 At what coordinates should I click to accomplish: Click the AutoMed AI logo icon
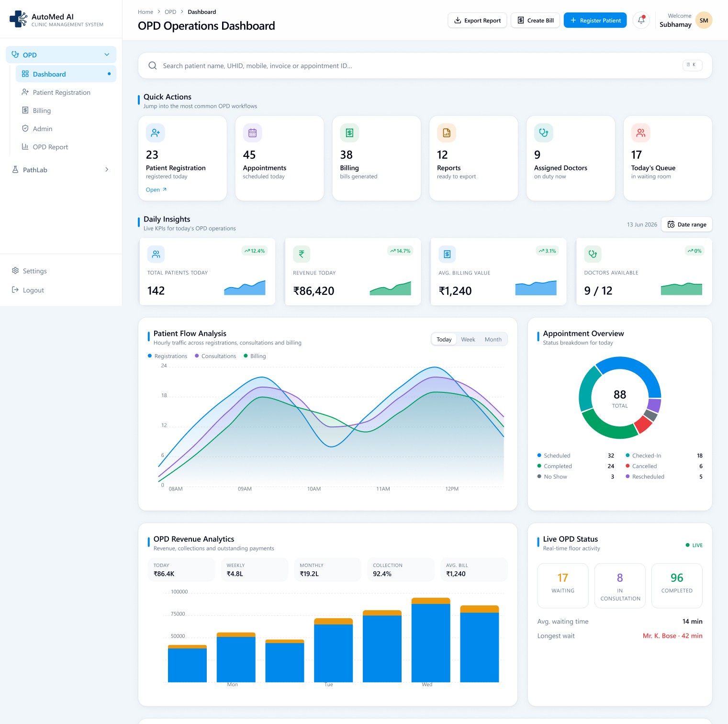18,19
